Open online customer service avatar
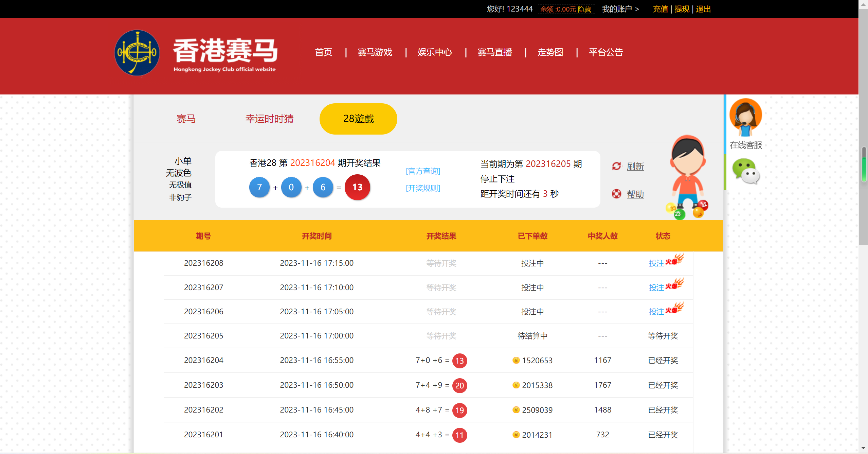The width and height of the screenshot is (868, 454). coord(745,117)
